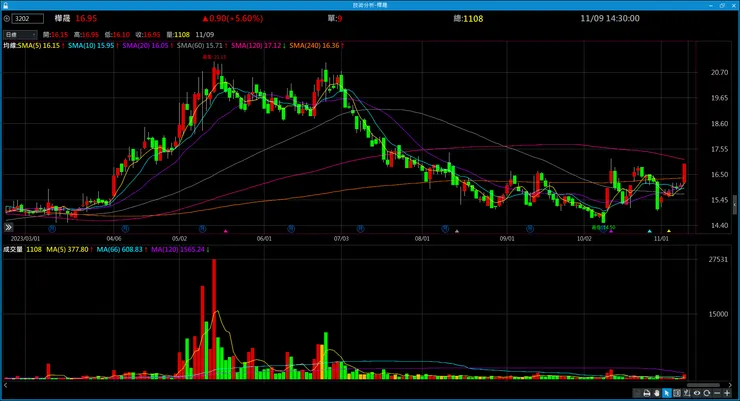740x401 pixels.
Task: Click the SMA(10) 15.95 moving average label
Action: [91, 46]
